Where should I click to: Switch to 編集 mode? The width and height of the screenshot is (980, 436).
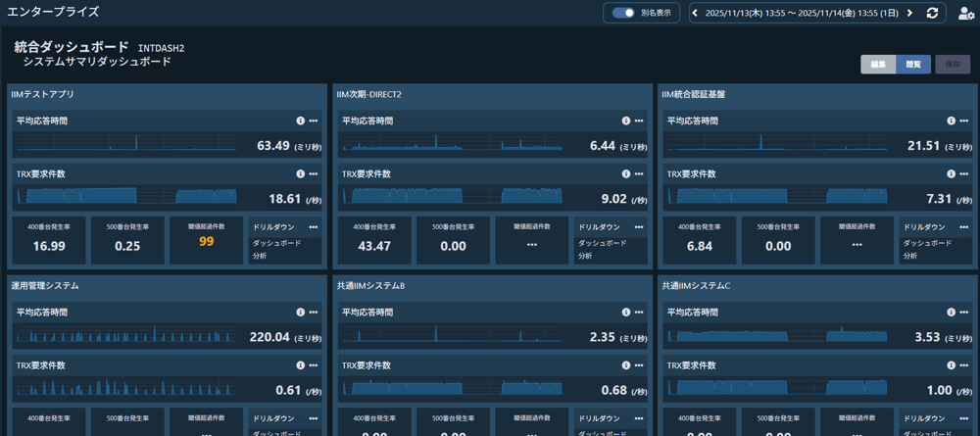[878, 65]
